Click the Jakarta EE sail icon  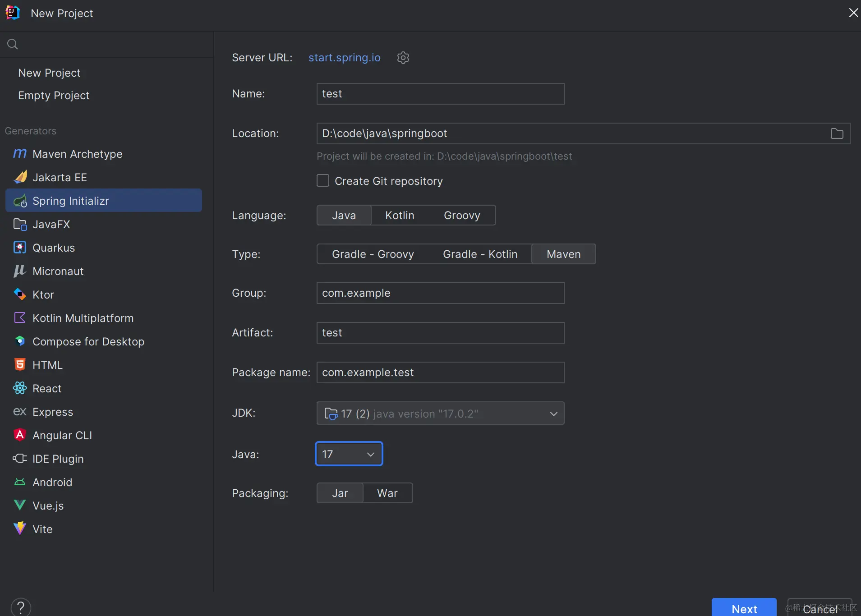point(20,177)
